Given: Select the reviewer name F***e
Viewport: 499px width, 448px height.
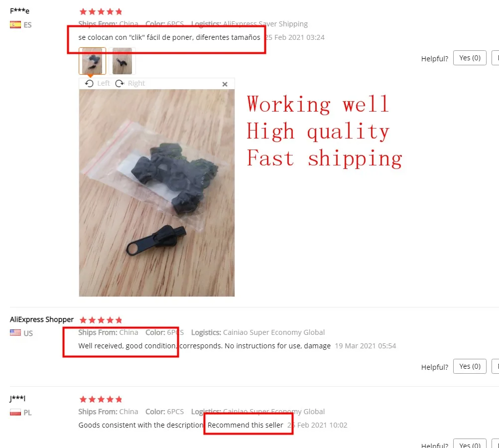Looking at the screenshot, I should (19, 11).
